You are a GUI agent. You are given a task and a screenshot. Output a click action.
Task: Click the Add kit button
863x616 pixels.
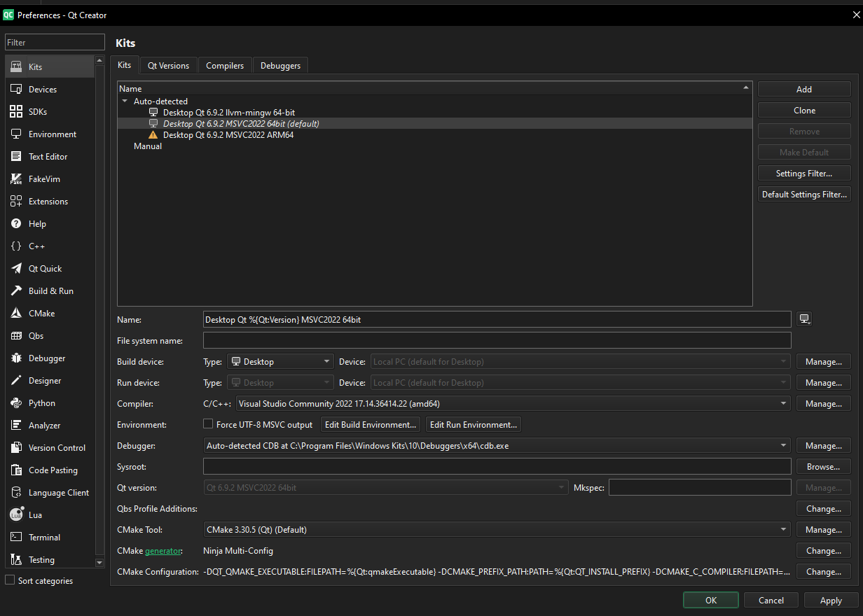(x=804, y=89)
